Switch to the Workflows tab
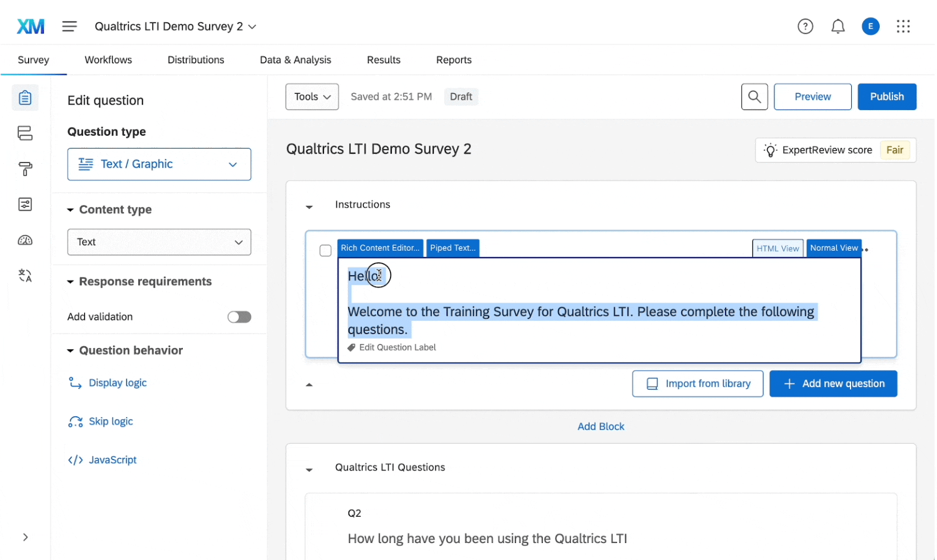This screenshot has width=937, height=560. (x=108, y=60)
